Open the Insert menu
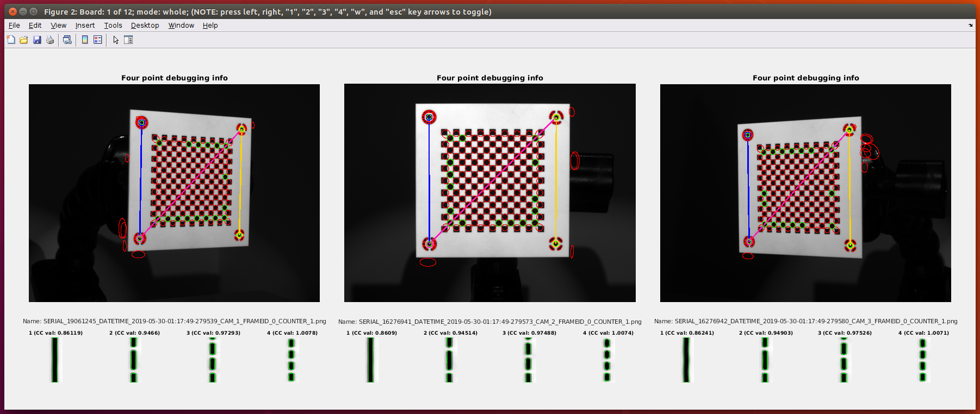The height and width of the screenshot is (414, 980). (85, 25)
